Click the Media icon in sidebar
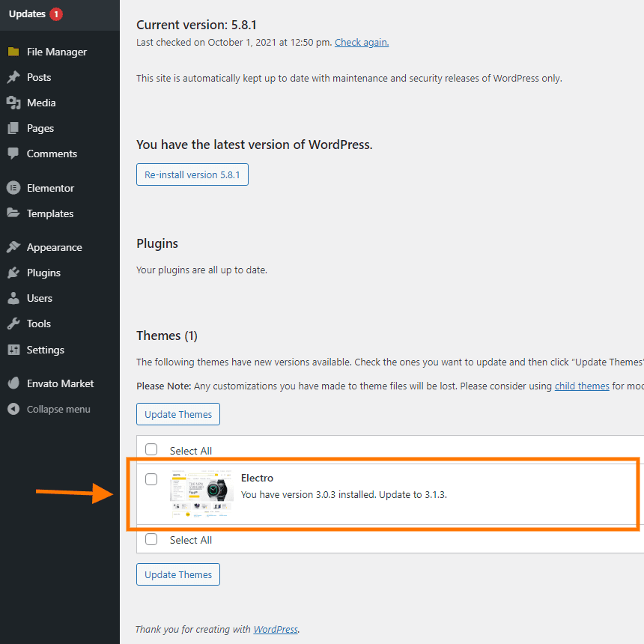The image size is (644, 644). (13, 103)
